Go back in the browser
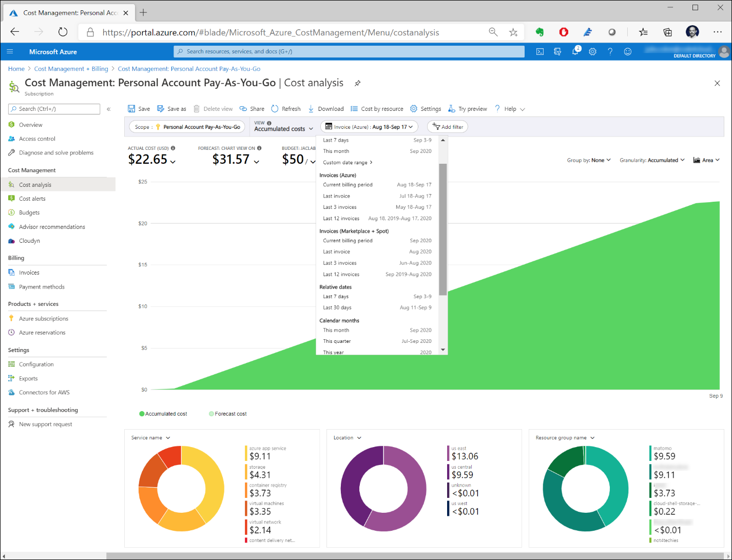This screenshot has width=732, height=560. 14,32
